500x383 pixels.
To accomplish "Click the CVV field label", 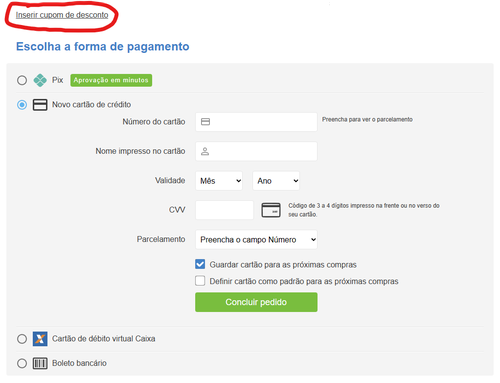I will pyautogui.click(x=177, y=210).
